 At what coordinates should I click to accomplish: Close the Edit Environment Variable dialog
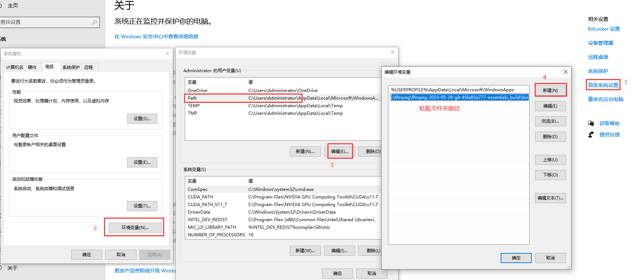(x=565, y=72)
